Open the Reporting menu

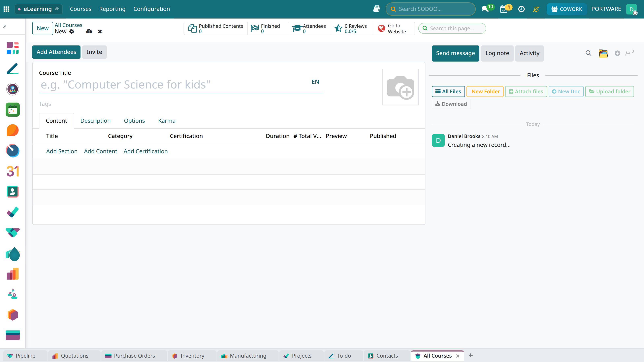coord(112,9)
